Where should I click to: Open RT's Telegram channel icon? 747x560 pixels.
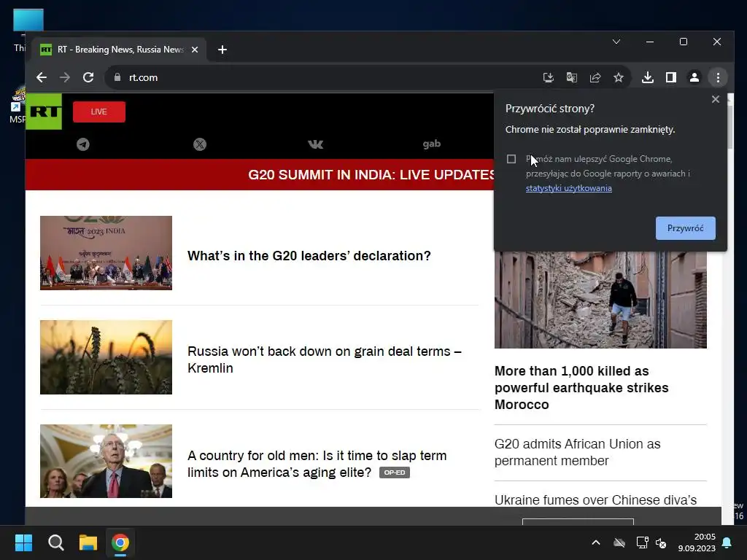pos(83,144)
